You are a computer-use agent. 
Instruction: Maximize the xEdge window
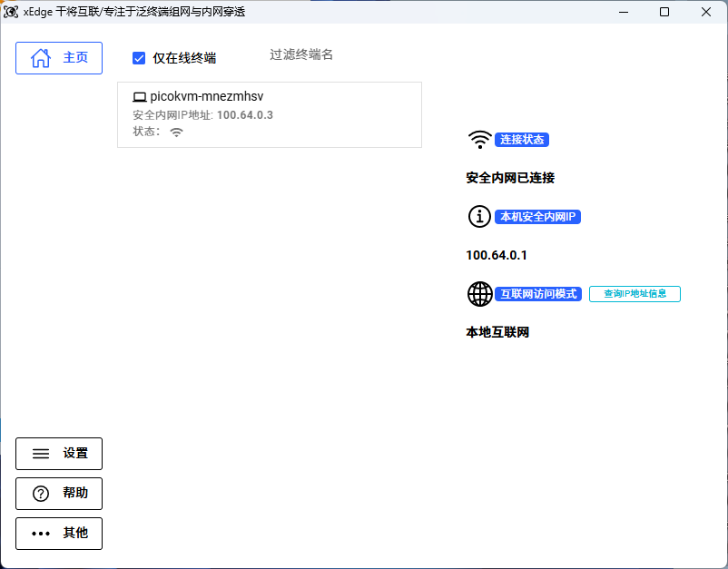click(x=664, y=12)
